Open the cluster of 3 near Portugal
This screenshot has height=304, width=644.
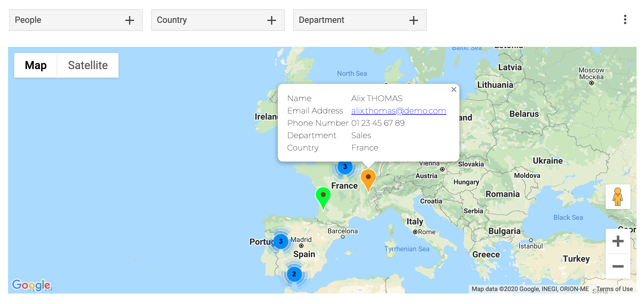281,242
